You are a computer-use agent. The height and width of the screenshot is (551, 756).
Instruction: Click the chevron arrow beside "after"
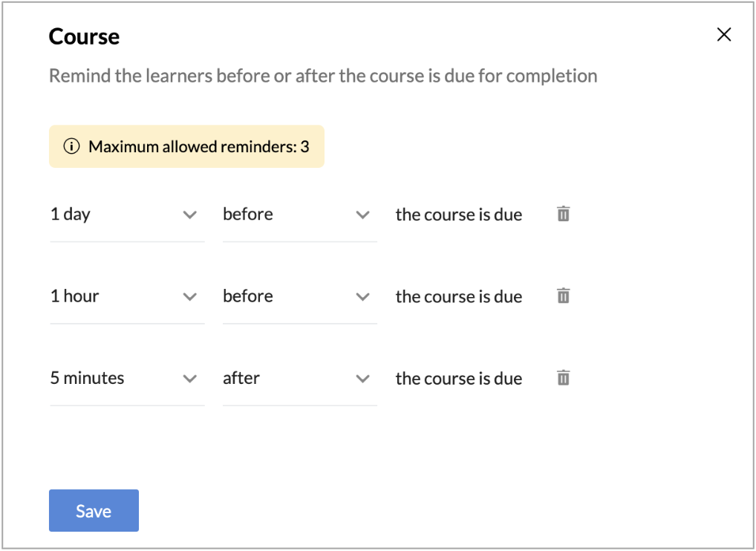[362, 379]
